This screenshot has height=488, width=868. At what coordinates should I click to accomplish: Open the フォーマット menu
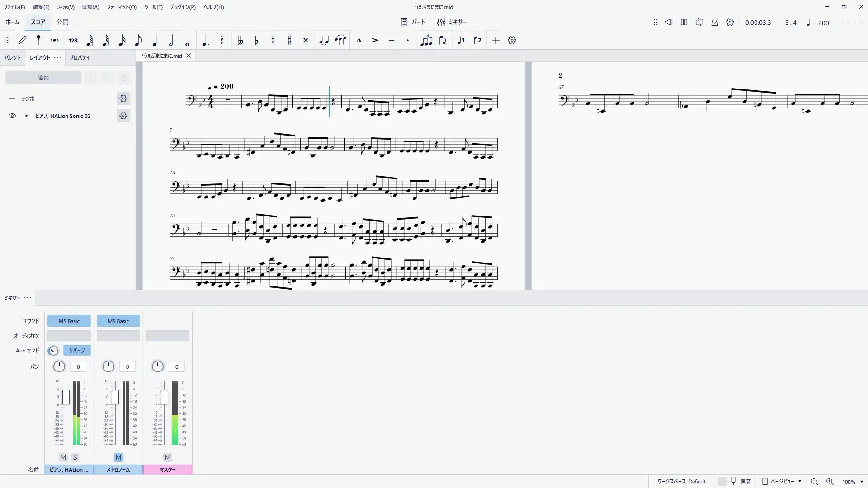point(121,7)
